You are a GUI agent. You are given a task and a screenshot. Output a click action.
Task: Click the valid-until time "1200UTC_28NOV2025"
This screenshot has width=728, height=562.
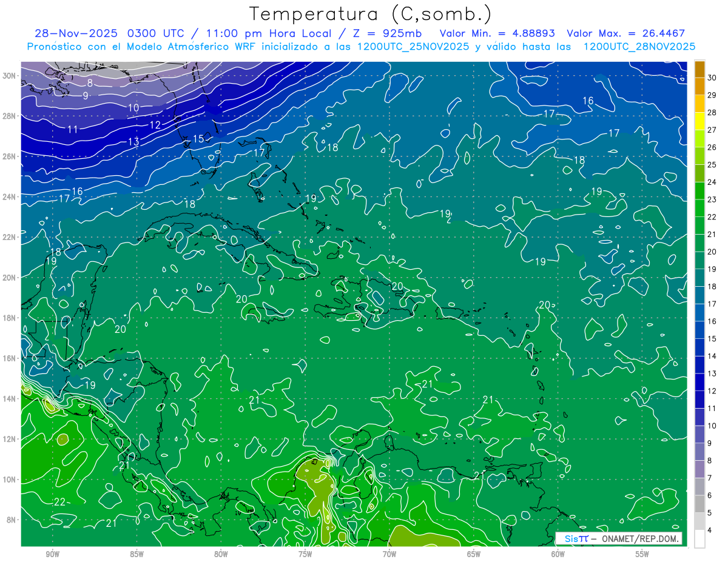(x=639, y=47)
